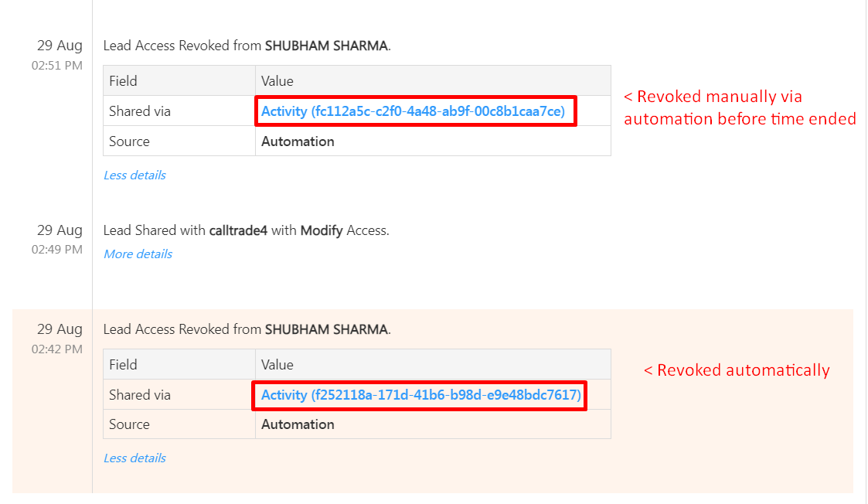This screenshot has height=504, width=868.
Task: Click the Revoked manually via automation annotation
Action: coord(740,107)
